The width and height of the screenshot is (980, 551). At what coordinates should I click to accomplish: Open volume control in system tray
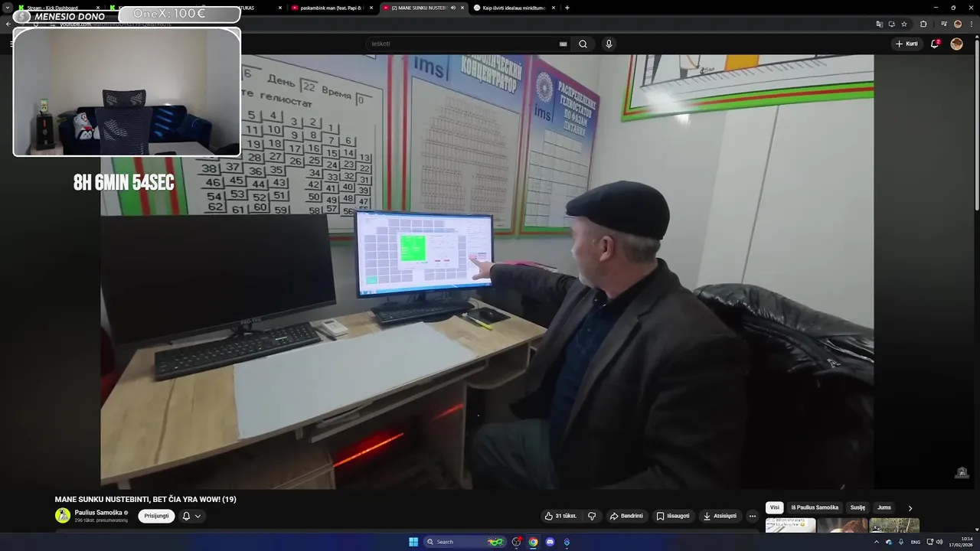(x=939, y=542)
